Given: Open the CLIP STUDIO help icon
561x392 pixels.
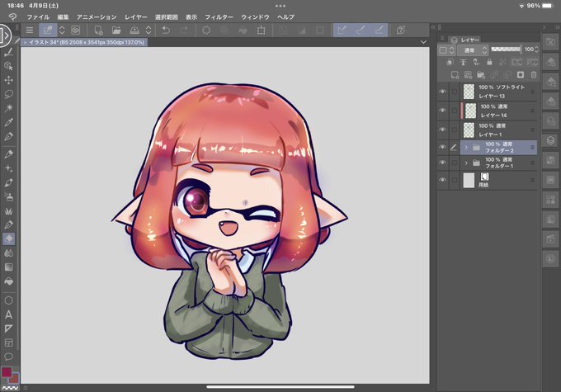Looking at the screenshot, I should coord(401,31).
